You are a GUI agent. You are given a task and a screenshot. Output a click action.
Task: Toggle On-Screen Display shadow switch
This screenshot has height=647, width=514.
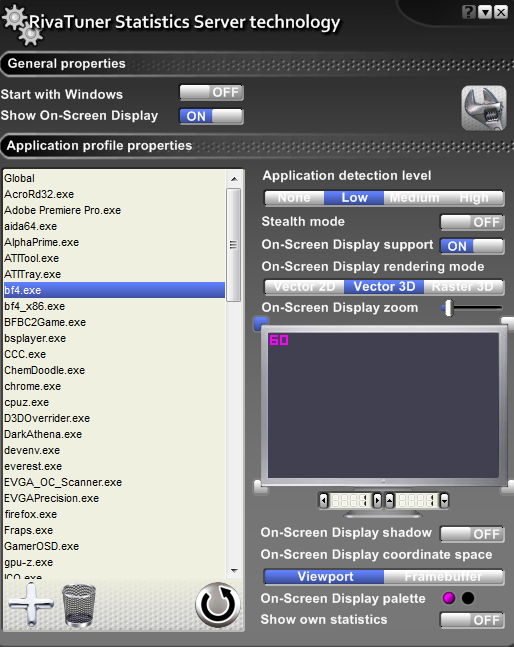472,534
